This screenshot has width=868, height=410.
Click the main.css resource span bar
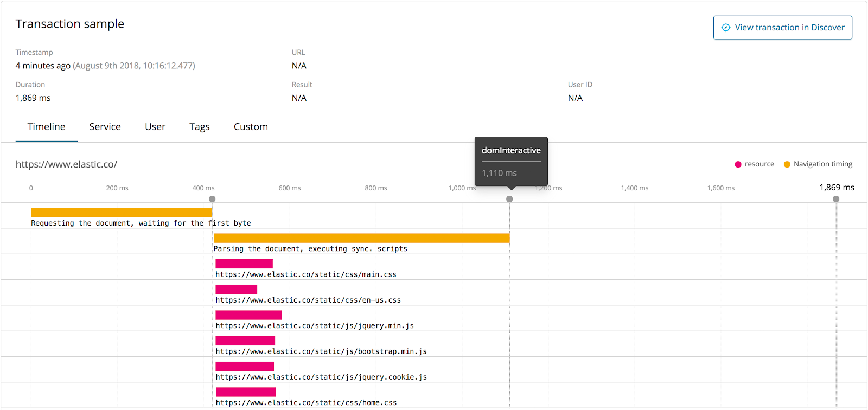coord(244,264)
